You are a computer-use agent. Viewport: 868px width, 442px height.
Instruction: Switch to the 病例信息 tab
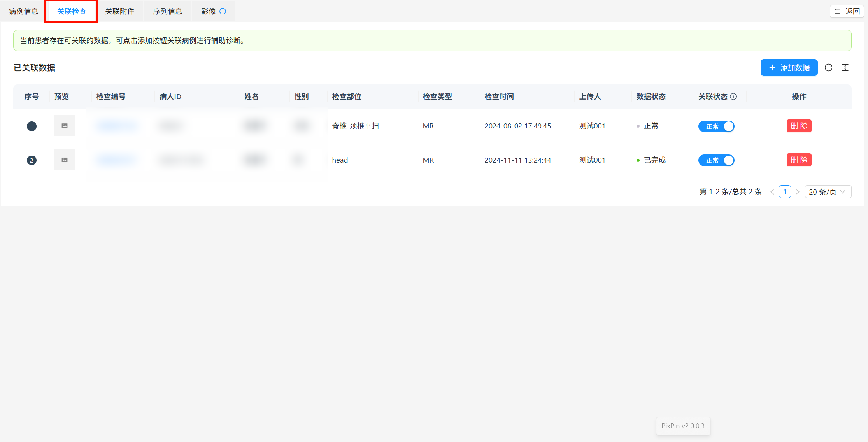[24, 11]
